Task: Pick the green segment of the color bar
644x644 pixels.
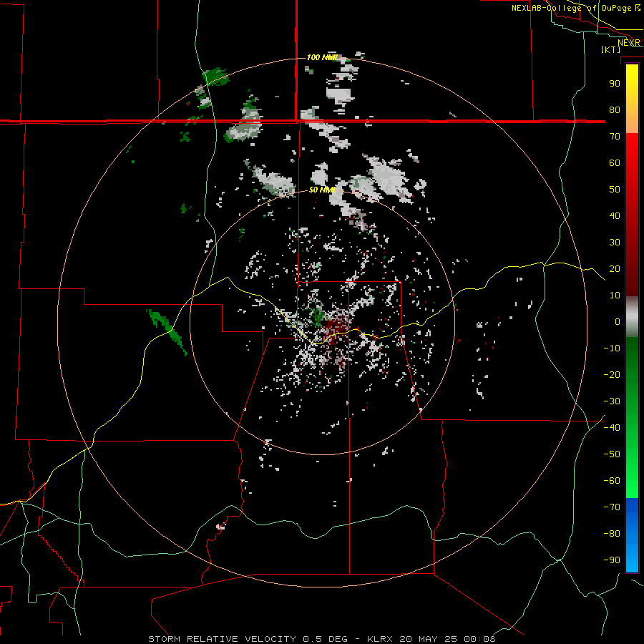Action: coord(632,418)
